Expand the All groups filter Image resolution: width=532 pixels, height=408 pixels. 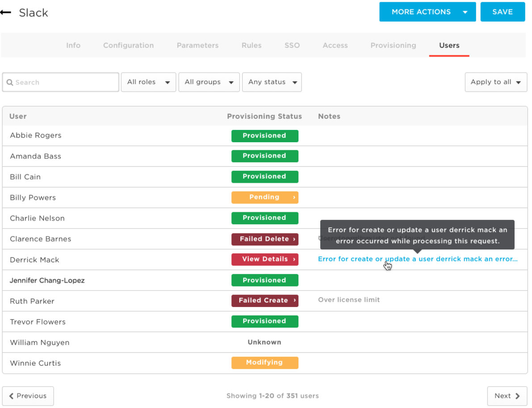[209, 82]
